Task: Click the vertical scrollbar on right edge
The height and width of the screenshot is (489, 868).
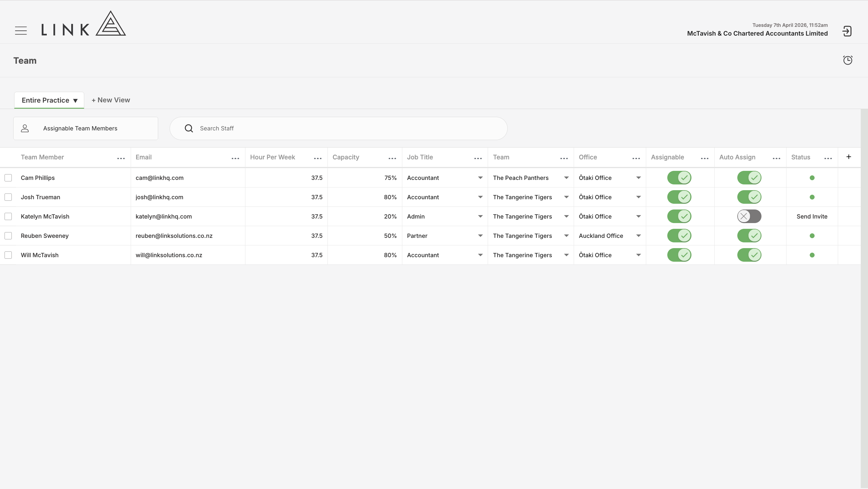Action: 864,299
